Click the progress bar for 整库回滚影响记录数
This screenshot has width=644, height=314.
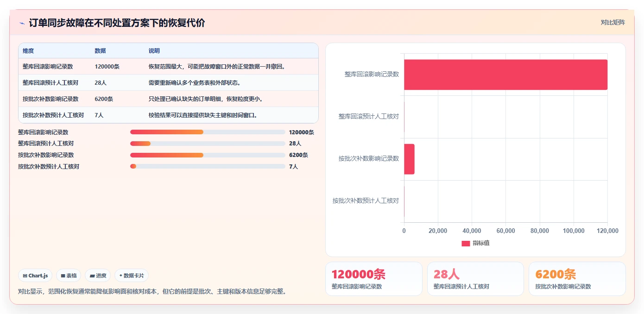pos(208,132)
